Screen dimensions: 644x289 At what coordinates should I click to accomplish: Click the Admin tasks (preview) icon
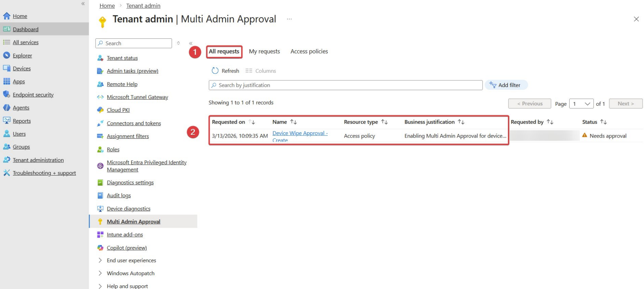[x=100, y=71]
